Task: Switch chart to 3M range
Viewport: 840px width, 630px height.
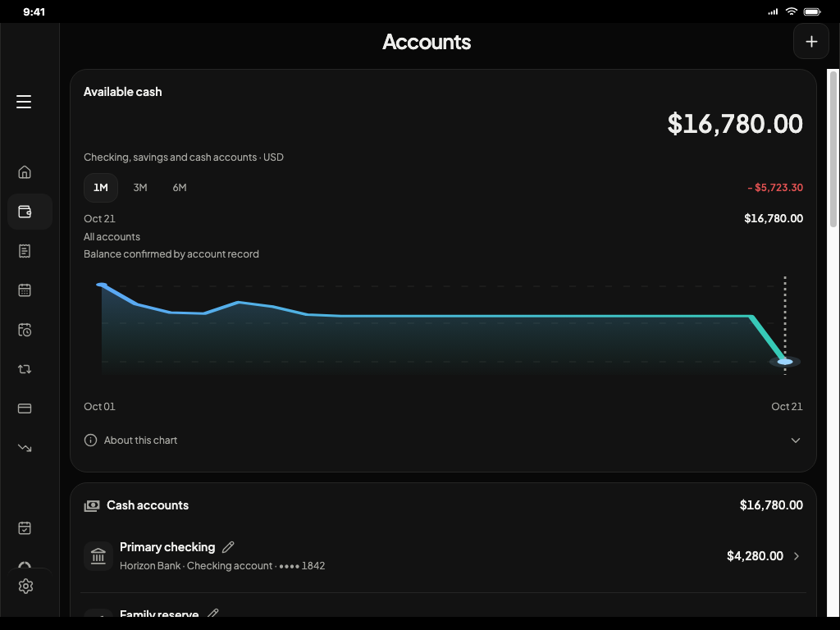Action: [140, 188]
